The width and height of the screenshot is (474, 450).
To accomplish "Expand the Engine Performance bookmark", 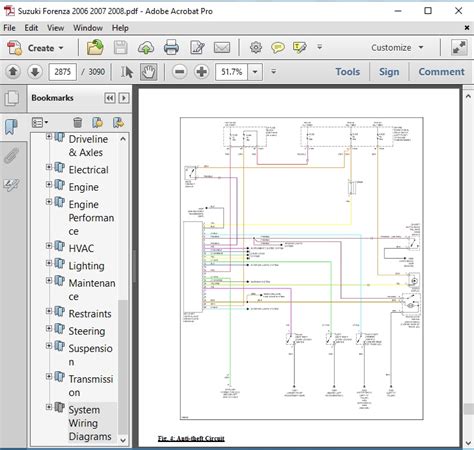I will (49, 201).
